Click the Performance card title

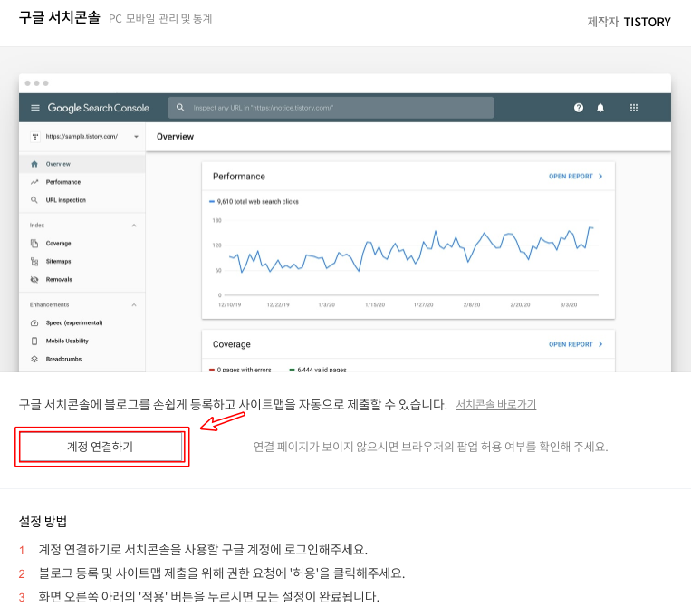(239, 177)
